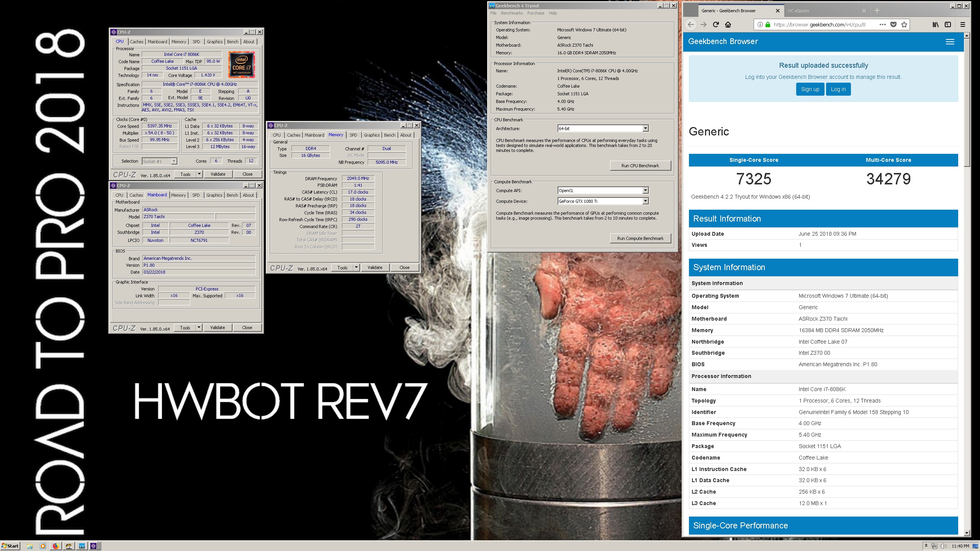Click Run Compute Benchmark button

click(x=640, y=238)
